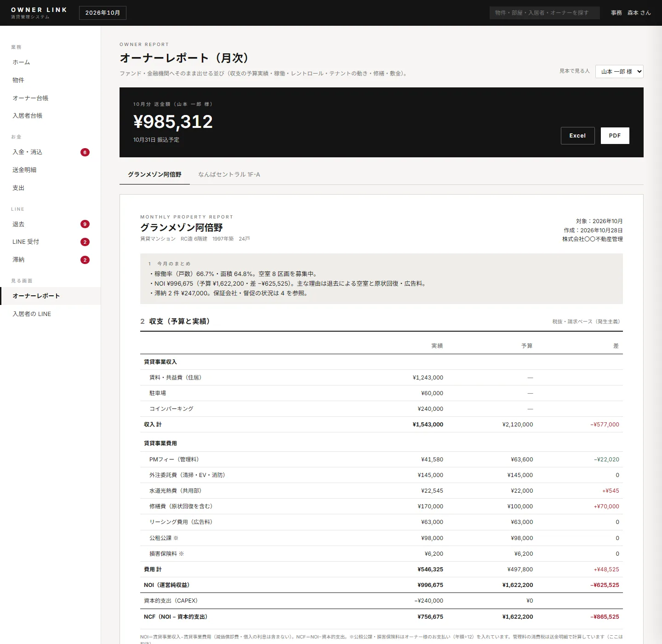Click the 2 badge beside LINE 受付
This screenshot has width=662, height=644.
pos(85,242)
